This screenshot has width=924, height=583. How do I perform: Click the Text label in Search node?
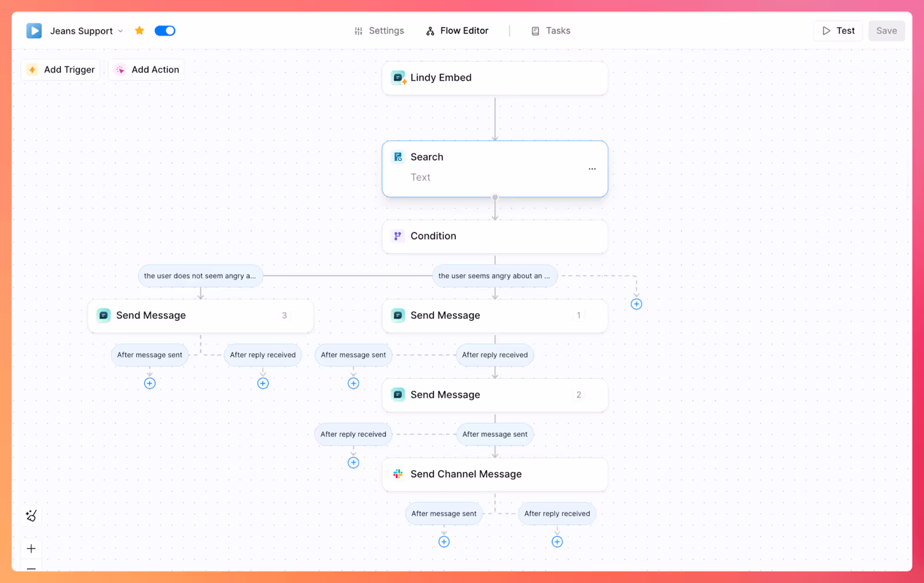coord(420,177)
